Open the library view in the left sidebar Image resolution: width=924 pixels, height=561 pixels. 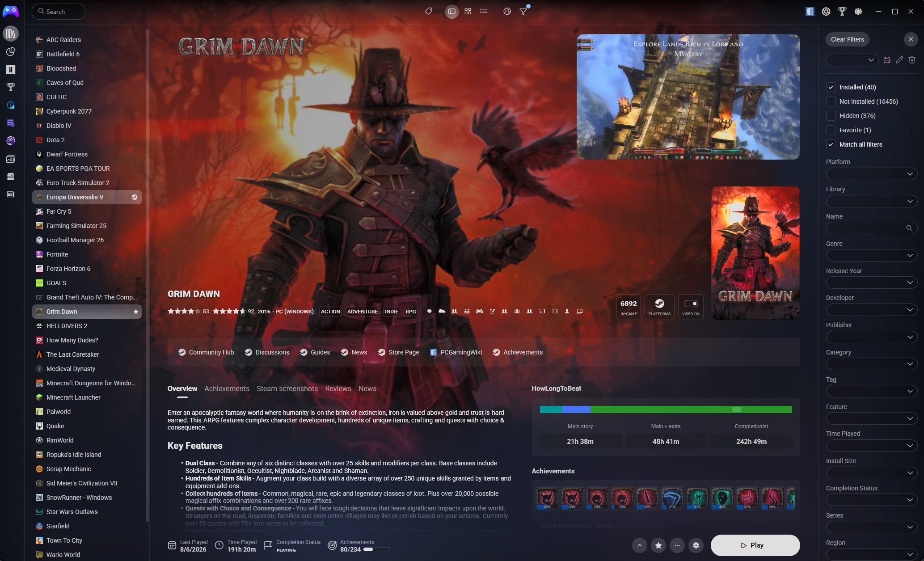click(11, 33)
